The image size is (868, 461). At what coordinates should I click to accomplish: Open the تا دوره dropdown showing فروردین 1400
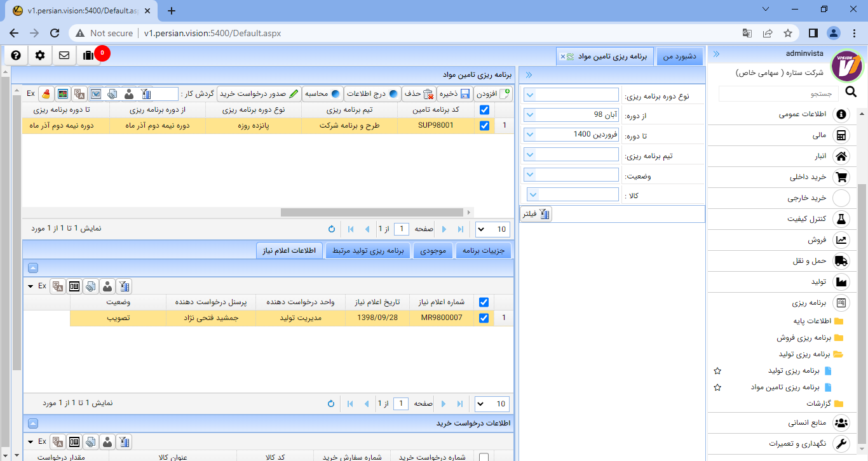pos(531,135)
